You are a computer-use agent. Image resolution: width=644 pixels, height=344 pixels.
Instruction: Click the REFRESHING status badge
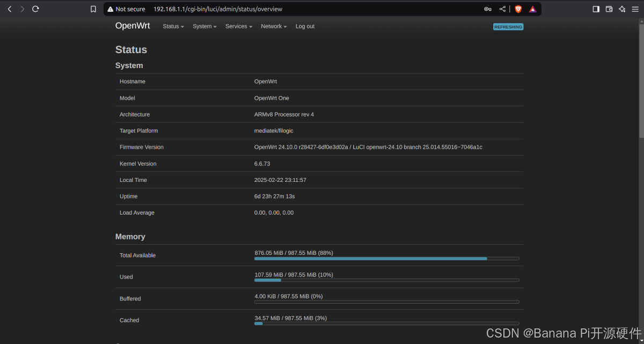508,27
